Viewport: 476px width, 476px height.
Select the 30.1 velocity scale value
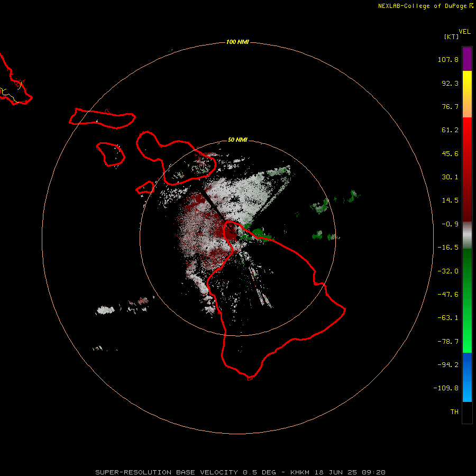click(x=450, y=177)
